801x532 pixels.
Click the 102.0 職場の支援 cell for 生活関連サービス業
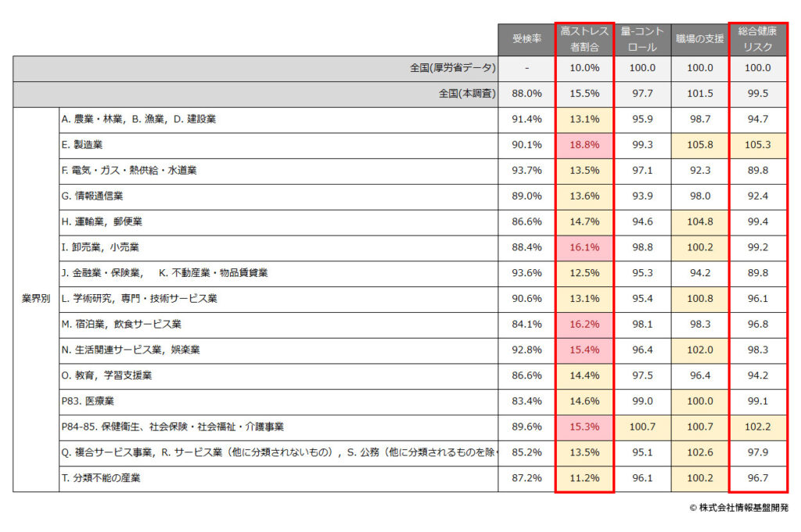pyautogui.click(x=700, y=350)
